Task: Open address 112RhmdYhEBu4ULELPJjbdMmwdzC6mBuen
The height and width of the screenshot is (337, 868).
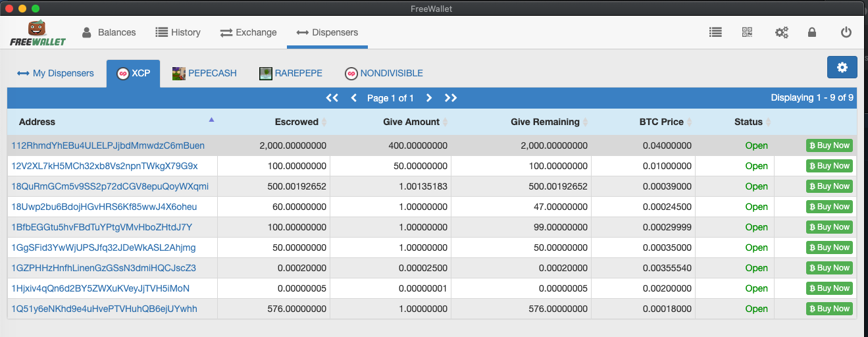Action: [108, 145]
